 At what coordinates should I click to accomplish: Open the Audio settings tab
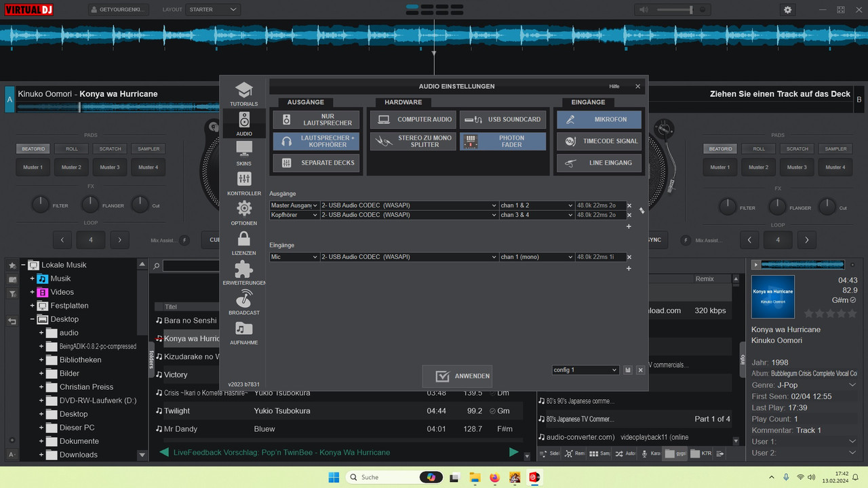coord(243,124)
